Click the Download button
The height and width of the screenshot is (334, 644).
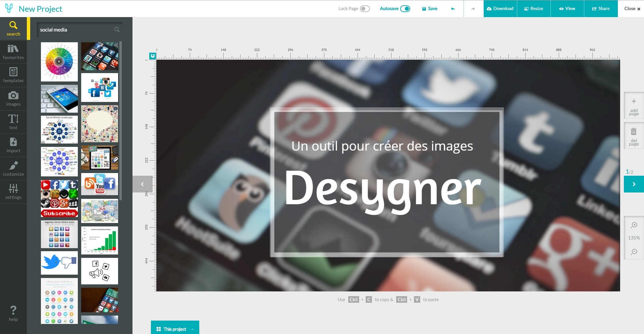(500, 9)
